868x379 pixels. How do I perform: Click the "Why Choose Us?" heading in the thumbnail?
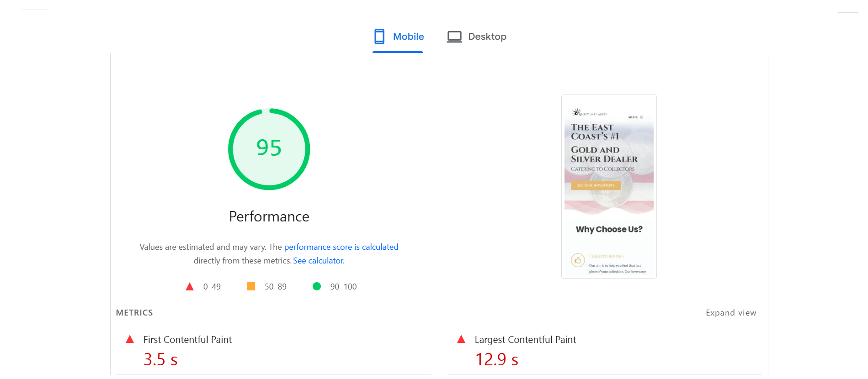coord(609,229)
